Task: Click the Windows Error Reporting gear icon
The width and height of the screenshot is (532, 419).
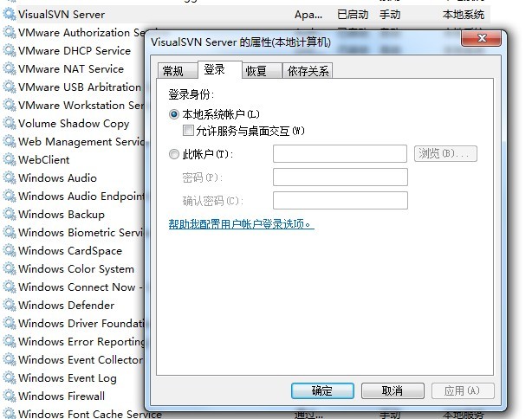Action: coord(10,342)
